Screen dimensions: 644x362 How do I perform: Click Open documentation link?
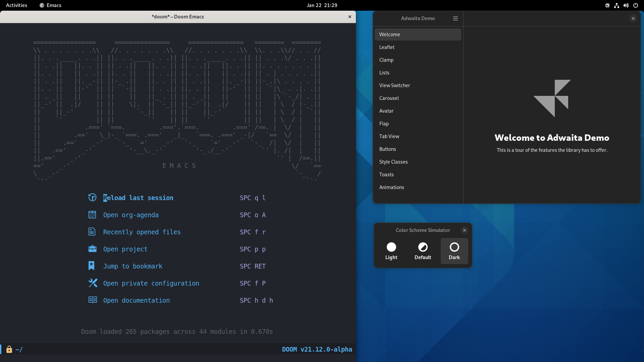tap(137, 300)
